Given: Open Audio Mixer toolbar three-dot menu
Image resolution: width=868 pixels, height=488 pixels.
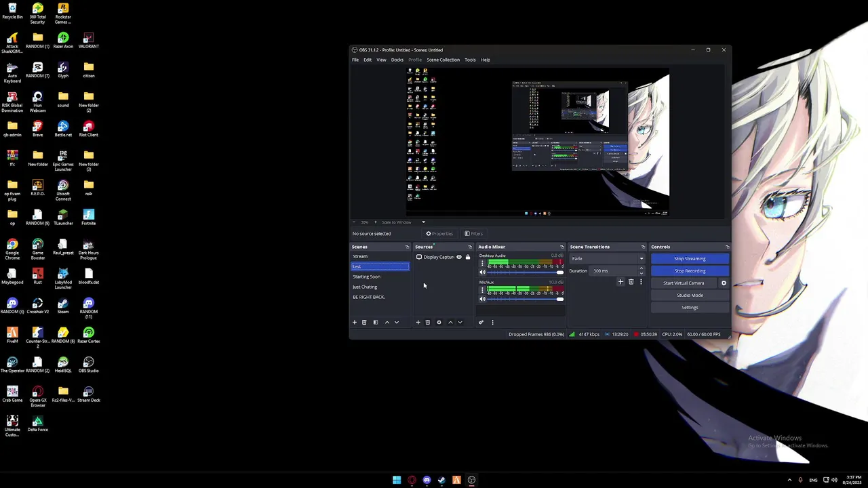Looking at the screenshot, I should coord(492,323).
